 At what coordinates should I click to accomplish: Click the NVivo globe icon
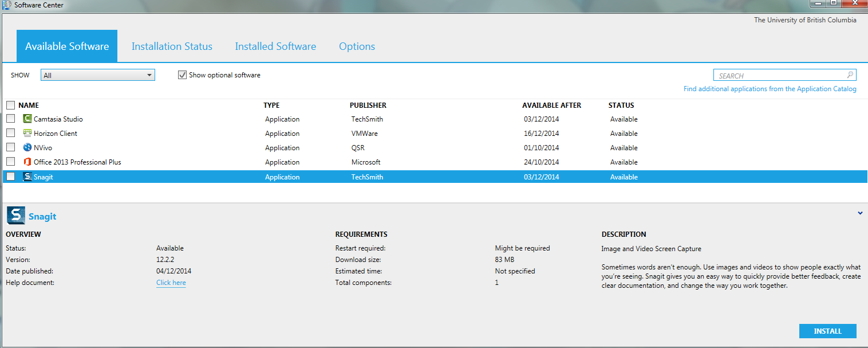tap(27, 148)
